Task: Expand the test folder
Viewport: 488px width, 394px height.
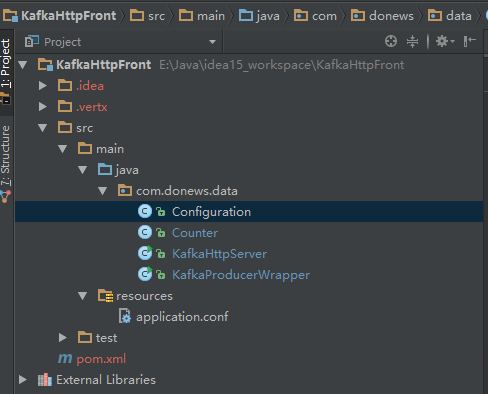Action: click(63, 338)
